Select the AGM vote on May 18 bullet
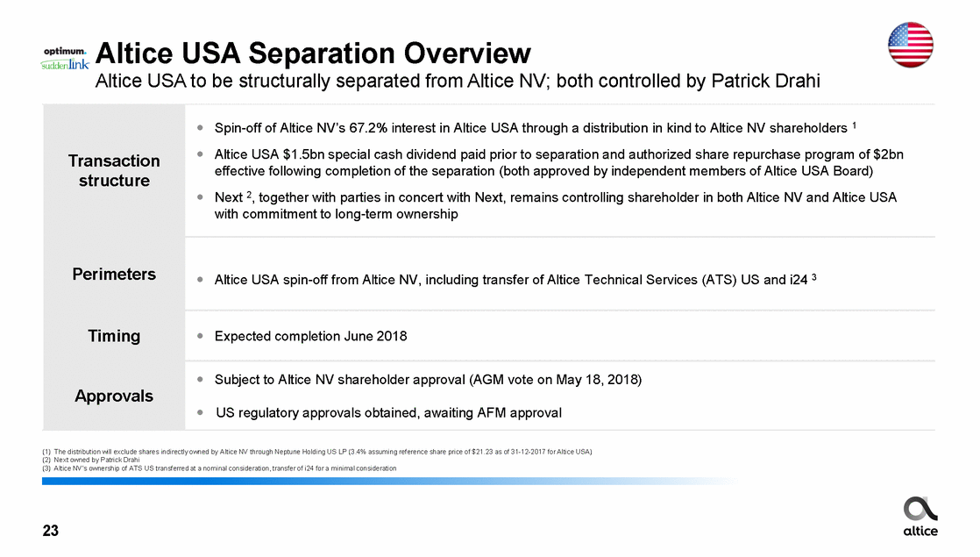This screenshot has height=557, width=980. pos(428,380)
